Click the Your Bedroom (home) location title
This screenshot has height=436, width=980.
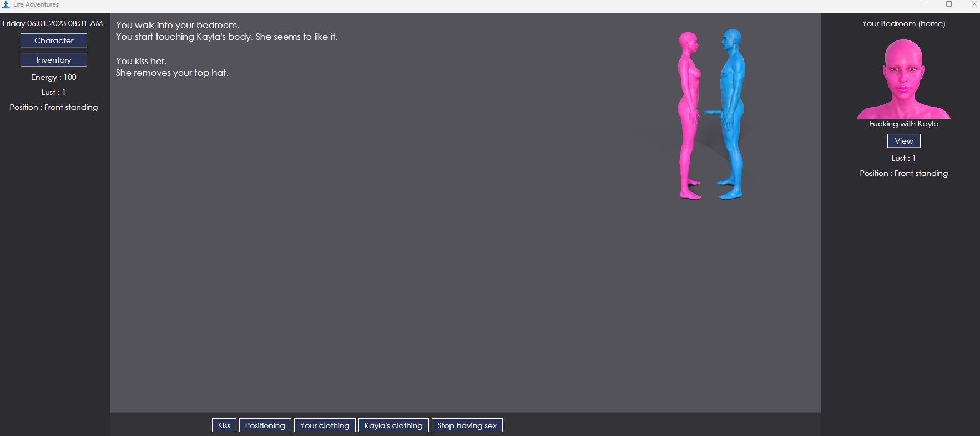tap(903, 23)
